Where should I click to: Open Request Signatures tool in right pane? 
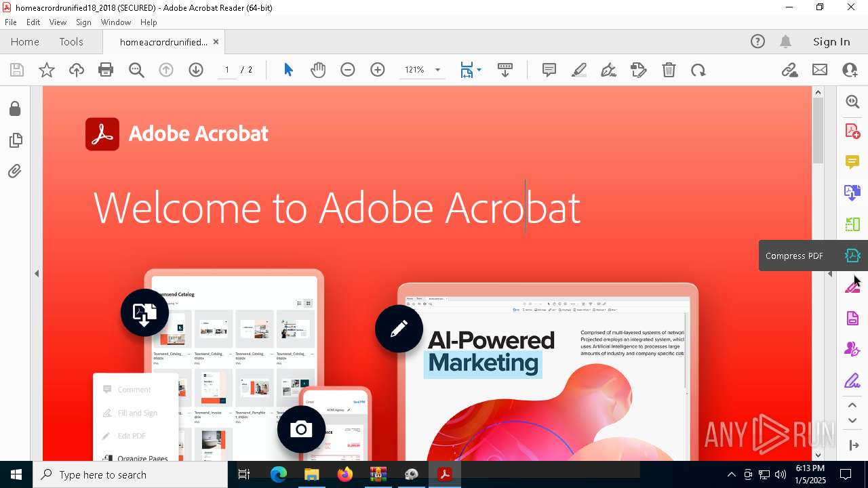[852, 349]
